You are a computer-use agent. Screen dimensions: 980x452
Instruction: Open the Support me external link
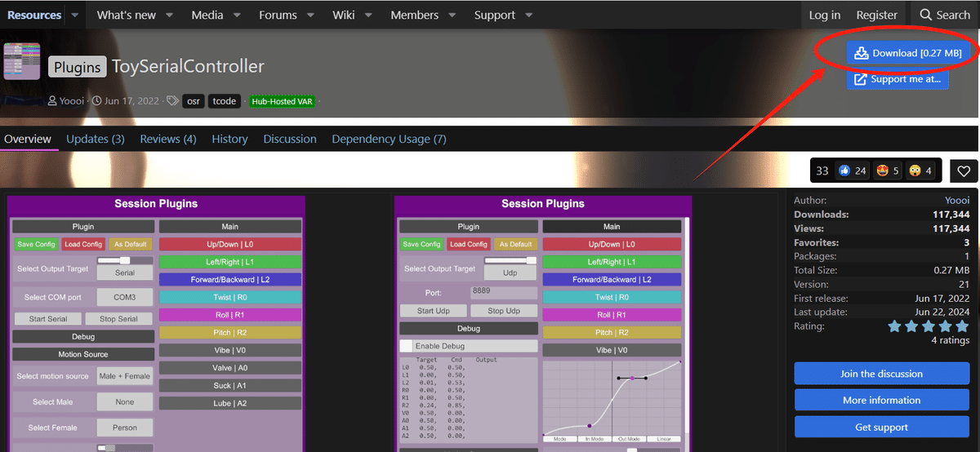(897, 79)
